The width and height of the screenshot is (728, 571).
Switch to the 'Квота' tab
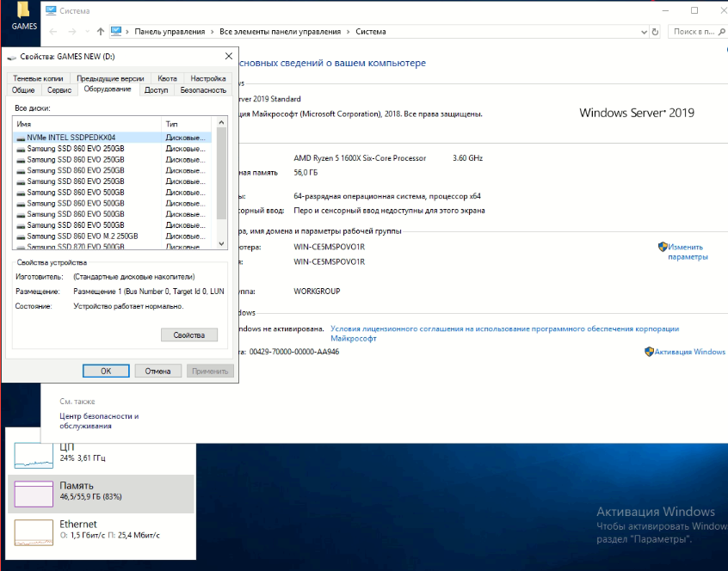pos(167,78)
